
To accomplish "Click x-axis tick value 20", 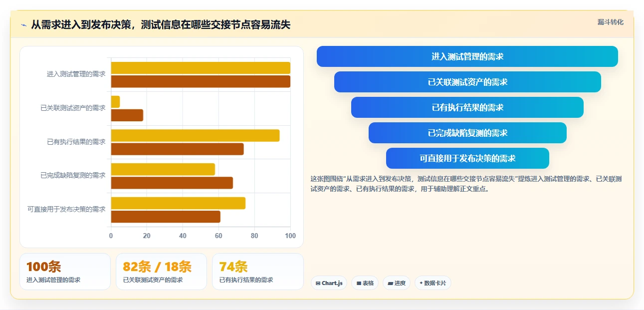I will click(147, 236).
